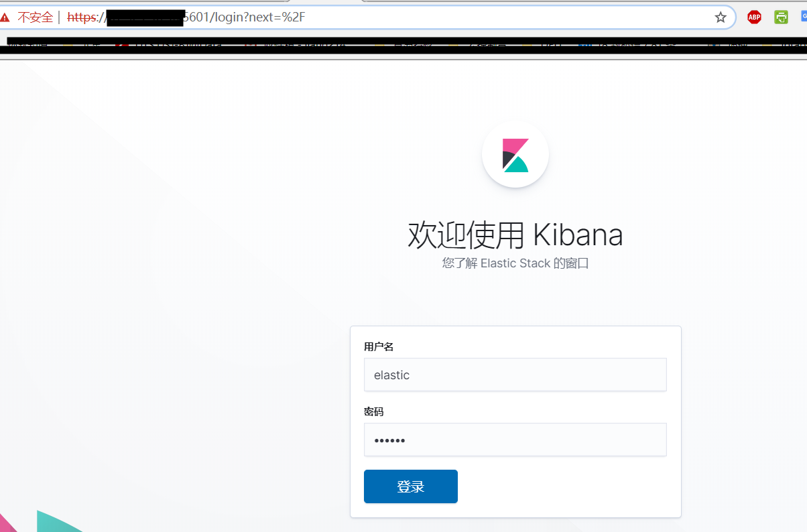
Task: Click the Kibana logo
Action: (x=515, y=155)
